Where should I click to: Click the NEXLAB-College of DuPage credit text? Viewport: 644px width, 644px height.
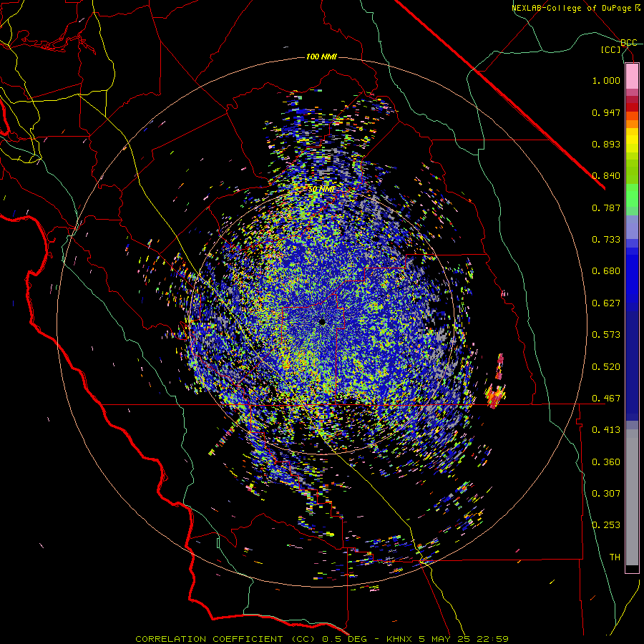click(575, 8)
